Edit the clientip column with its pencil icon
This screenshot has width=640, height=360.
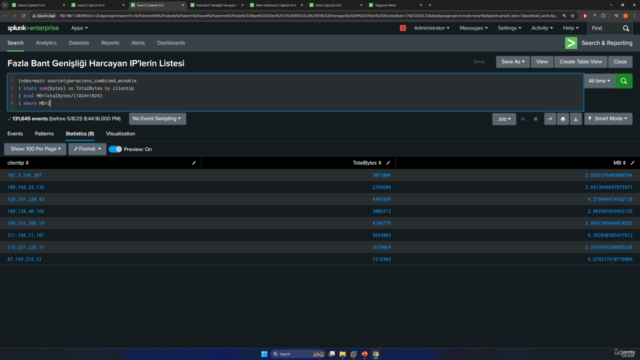pos(194,163)
